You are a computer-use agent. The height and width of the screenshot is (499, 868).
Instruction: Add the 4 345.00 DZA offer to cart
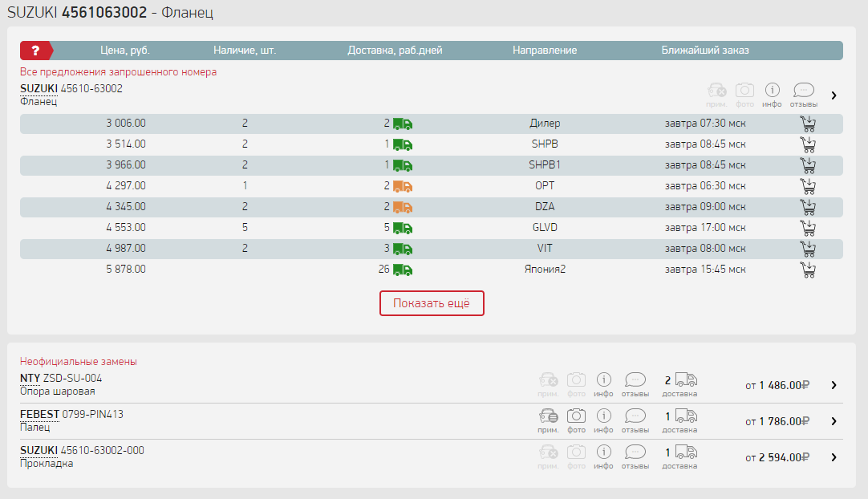808,207
